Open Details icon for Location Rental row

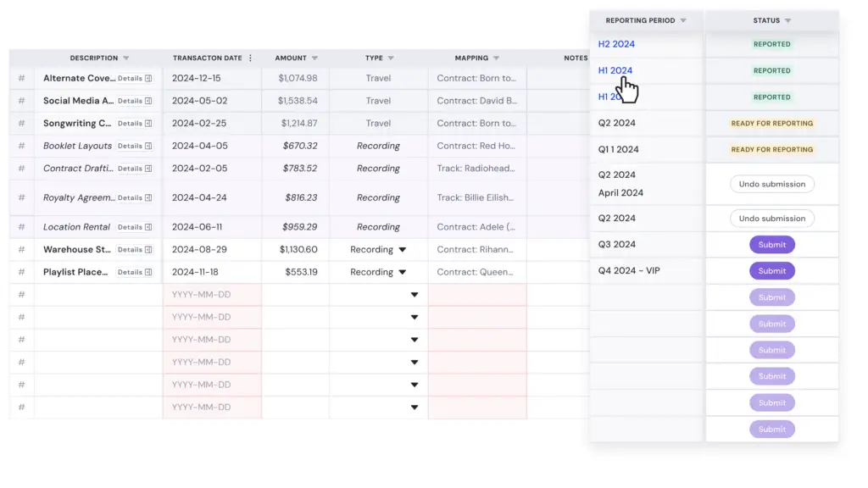click(148, 227)
